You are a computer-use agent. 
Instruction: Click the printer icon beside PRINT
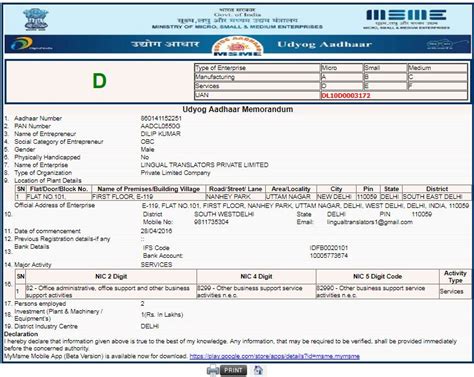213,370
